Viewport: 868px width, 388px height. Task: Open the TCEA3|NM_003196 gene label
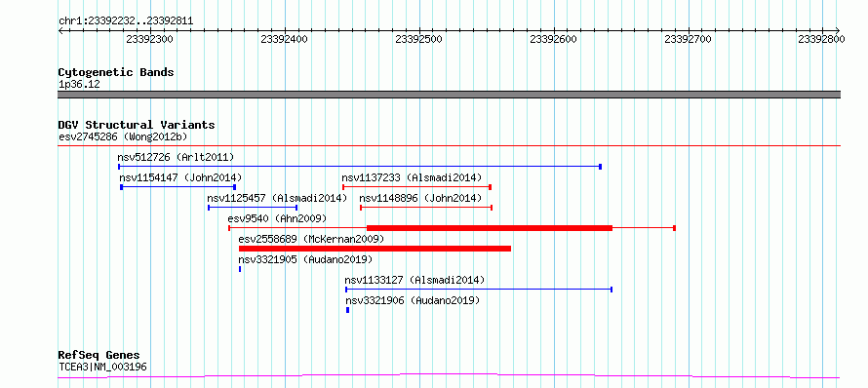click(x=102, y=367)
